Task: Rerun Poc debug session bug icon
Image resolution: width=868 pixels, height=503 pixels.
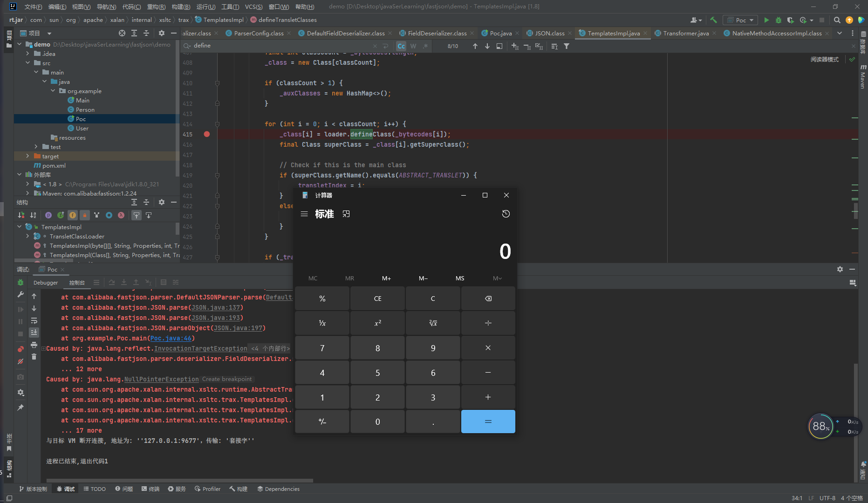Action: (x=21, y=282)
